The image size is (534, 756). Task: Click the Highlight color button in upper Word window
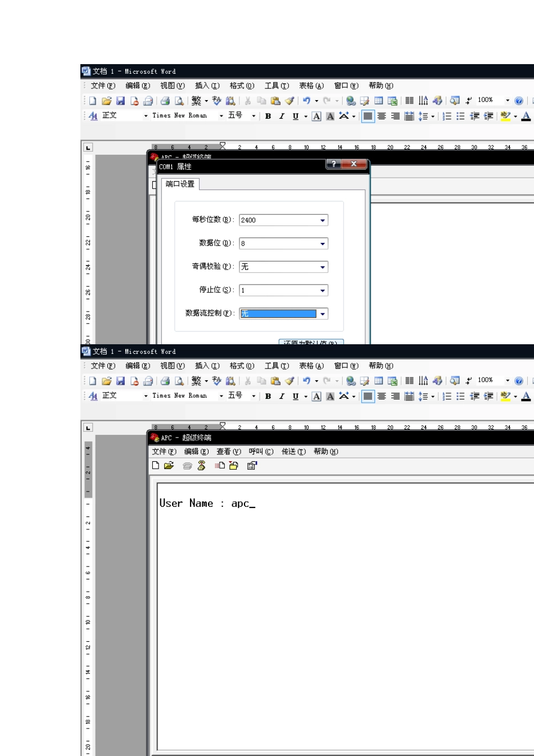tap(505, 116)
